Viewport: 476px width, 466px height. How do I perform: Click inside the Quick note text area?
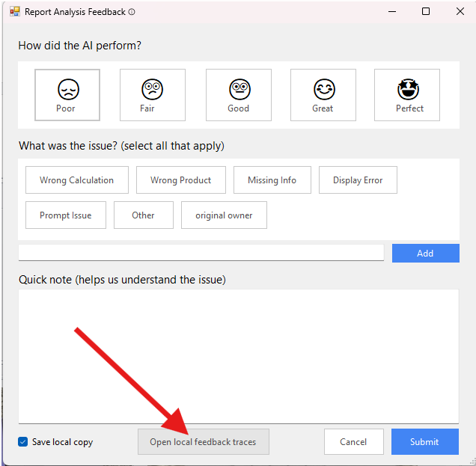(x=238, y=355)
